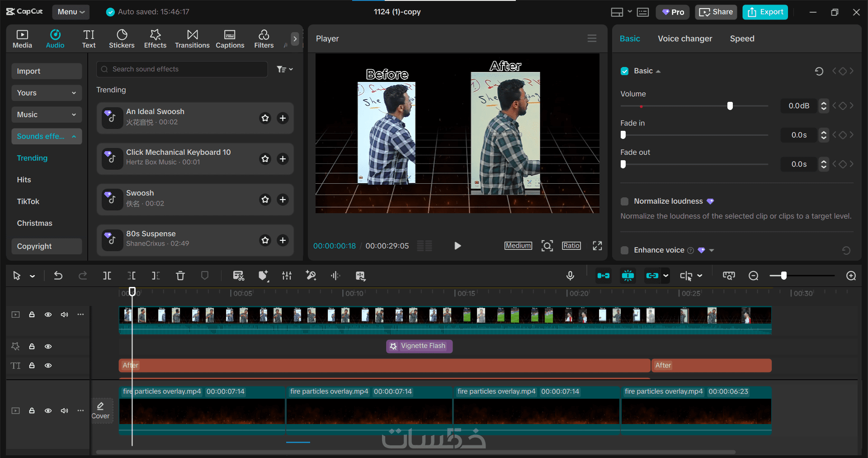Image resolution: width=868 pixels, height=458 pixels.
Task: Enable the Enhance voice checkbox
Action: [x=625, y=250]
